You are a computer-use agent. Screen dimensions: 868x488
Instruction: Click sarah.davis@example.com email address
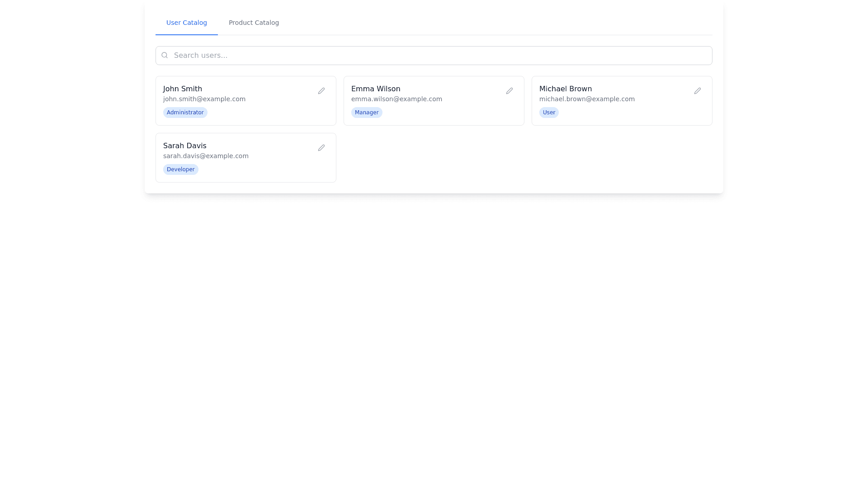point(206,156)
